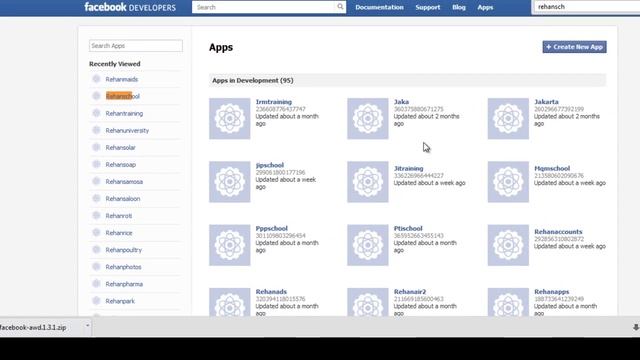Open the Documentation menu
Viewport: 640px width, 360px height.
(x=379, y=7)
